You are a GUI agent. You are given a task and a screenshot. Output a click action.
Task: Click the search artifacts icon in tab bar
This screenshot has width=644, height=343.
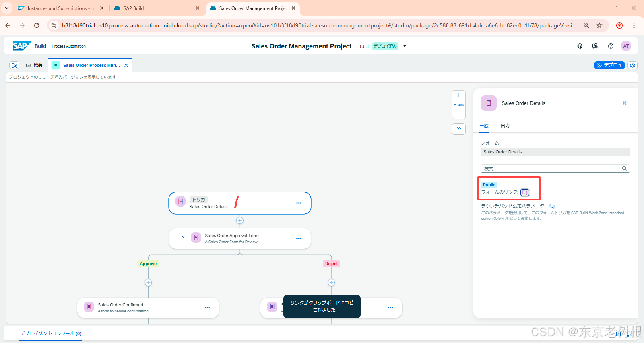[14, 65]
